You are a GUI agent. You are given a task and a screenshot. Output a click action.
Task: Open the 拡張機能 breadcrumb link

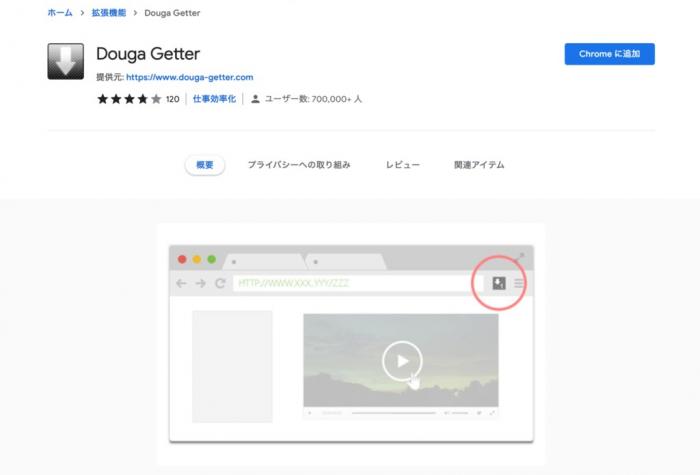108,13
